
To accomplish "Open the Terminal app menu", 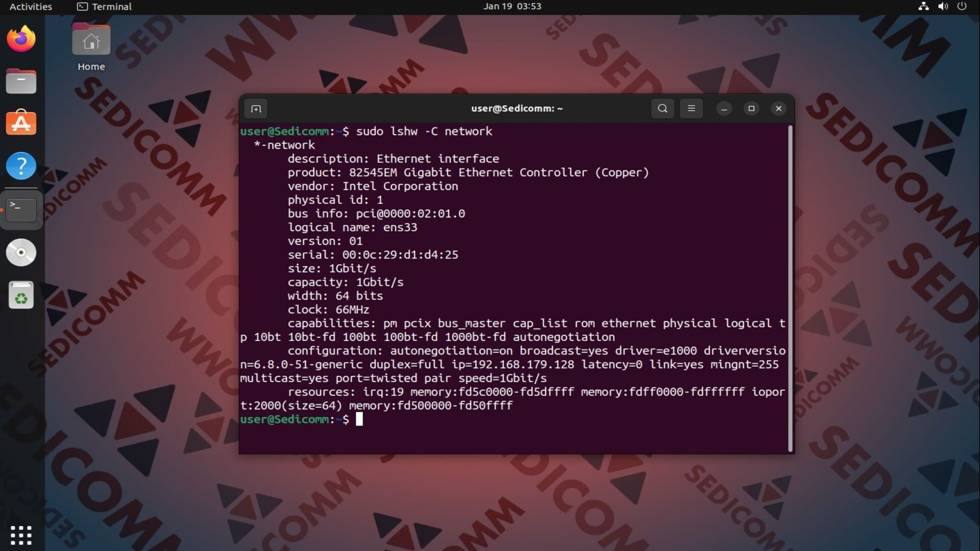I will [x=105, y=7].
